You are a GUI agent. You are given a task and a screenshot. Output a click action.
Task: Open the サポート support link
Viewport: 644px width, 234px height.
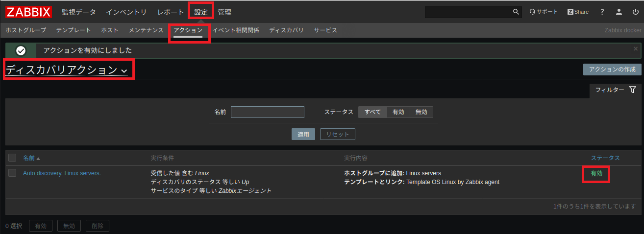544,12
